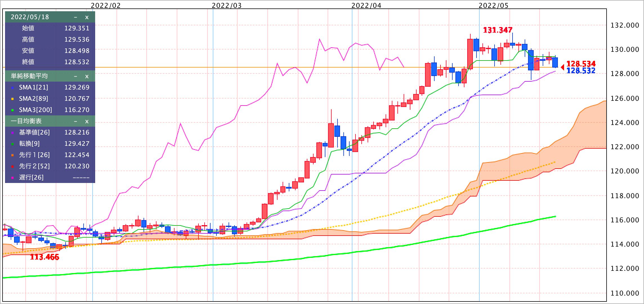644x304 pixels.
Task: Click the 転換 value 129.427
Action: [77, 144]
